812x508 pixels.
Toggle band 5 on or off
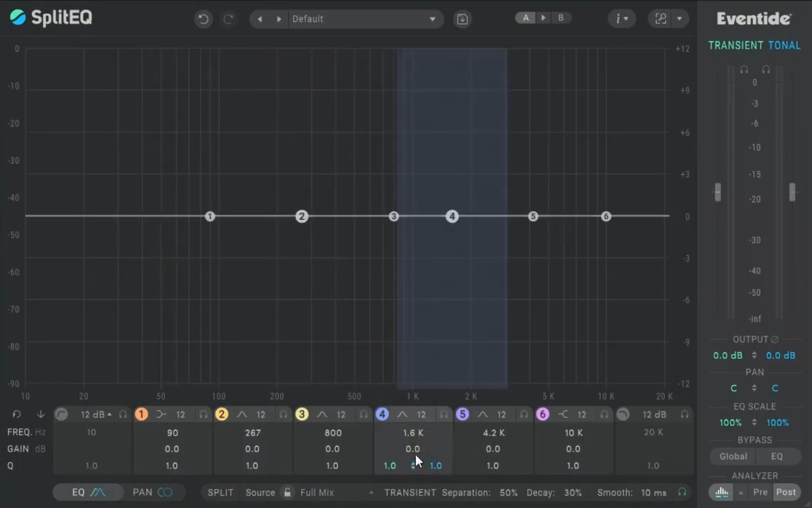[462, 414]
